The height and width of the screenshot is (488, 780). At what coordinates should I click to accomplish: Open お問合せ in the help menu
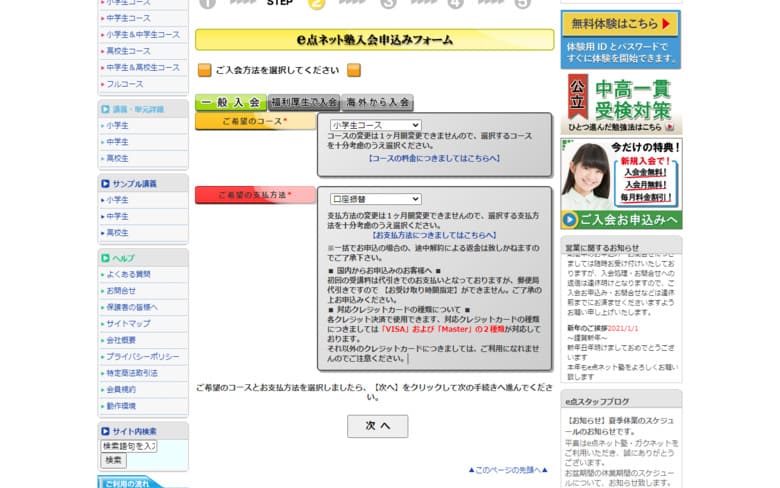click(x=121, y=291)
